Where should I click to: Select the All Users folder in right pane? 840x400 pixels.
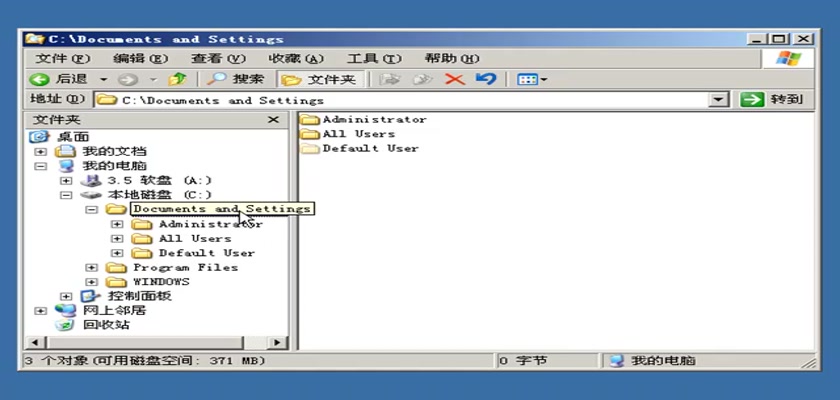click(358, 134)
